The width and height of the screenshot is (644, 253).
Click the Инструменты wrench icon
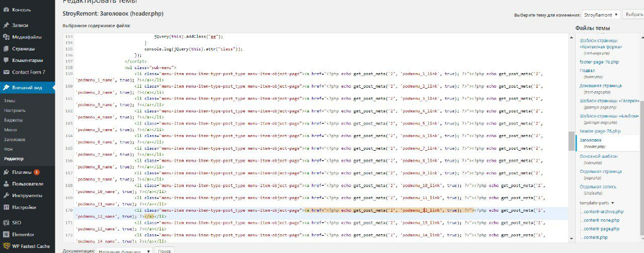pyautogui.click(x=6, y=195)
